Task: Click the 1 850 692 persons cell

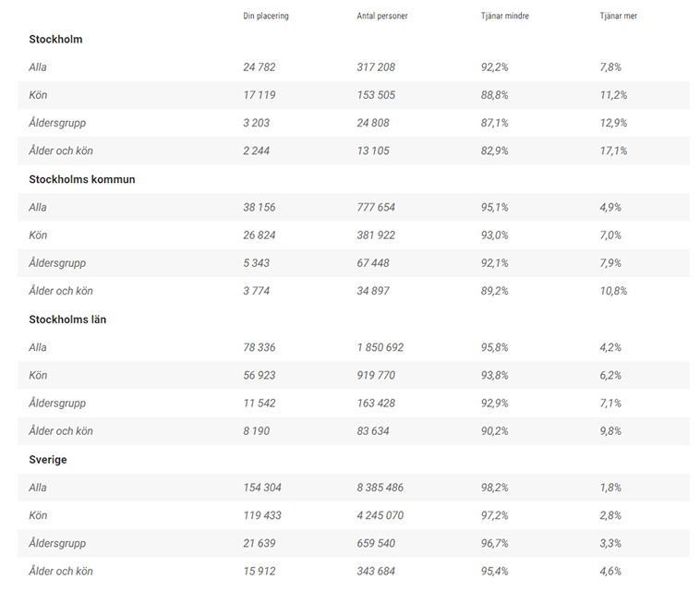Action: pos(380,347)
